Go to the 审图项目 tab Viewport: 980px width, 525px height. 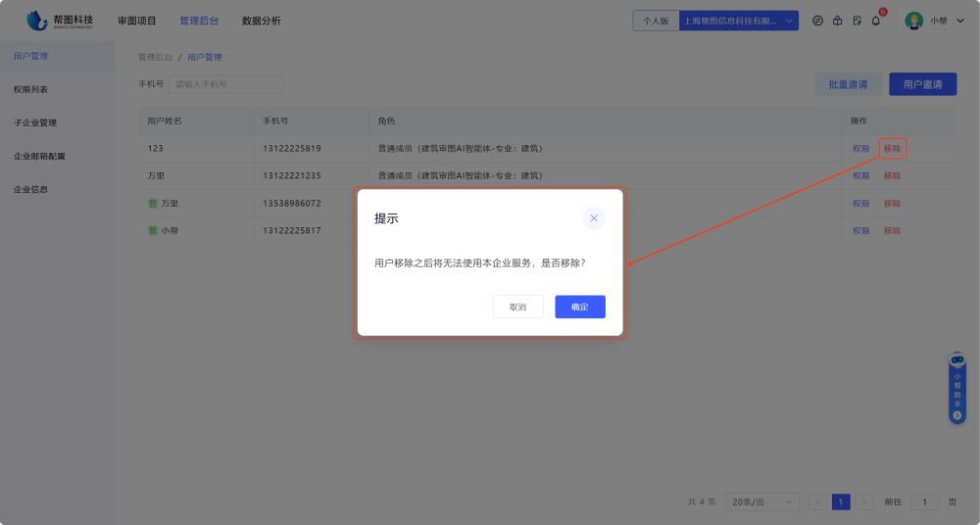click(x=137, y=21)
